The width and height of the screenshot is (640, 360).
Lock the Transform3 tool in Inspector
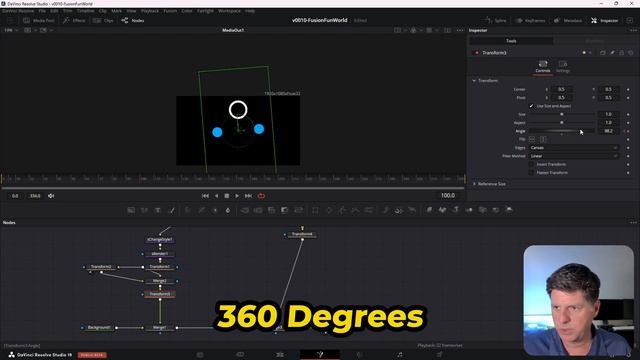click(622, 53)
